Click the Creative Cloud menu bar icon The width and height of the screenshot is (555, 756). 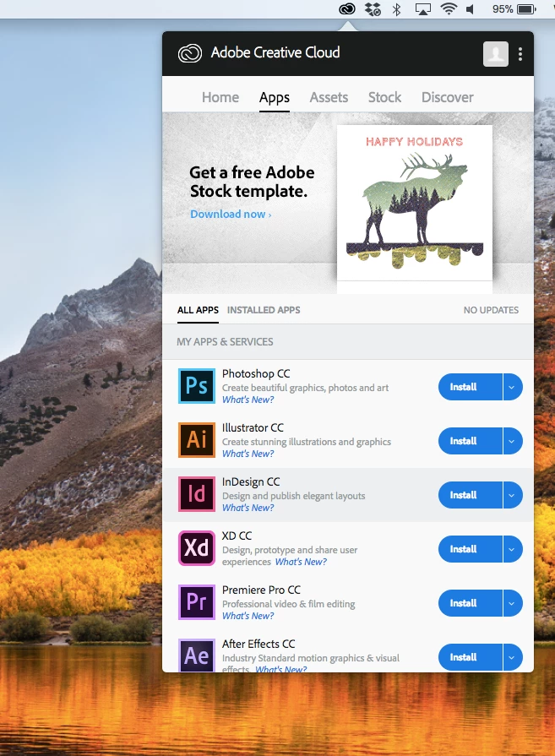[347, 8]
